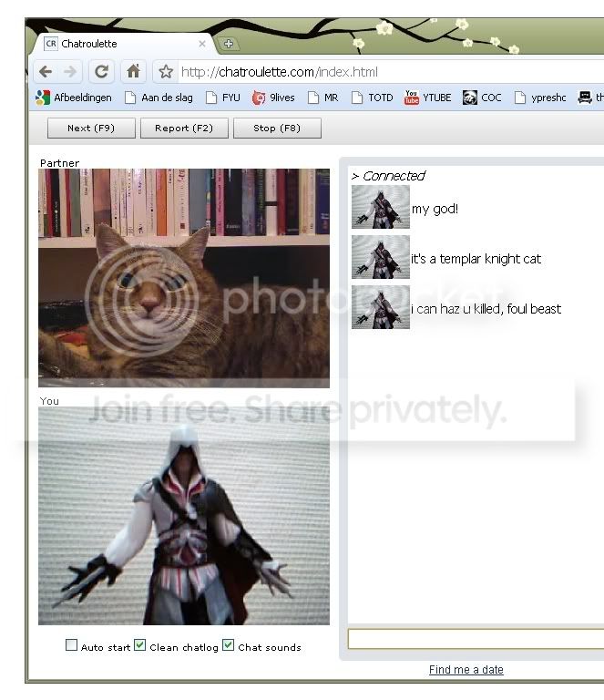The height and width of the screenshot is (700, 604).
Task: Click the CR favicon on the tab
Action: click(x=51, y=44)
